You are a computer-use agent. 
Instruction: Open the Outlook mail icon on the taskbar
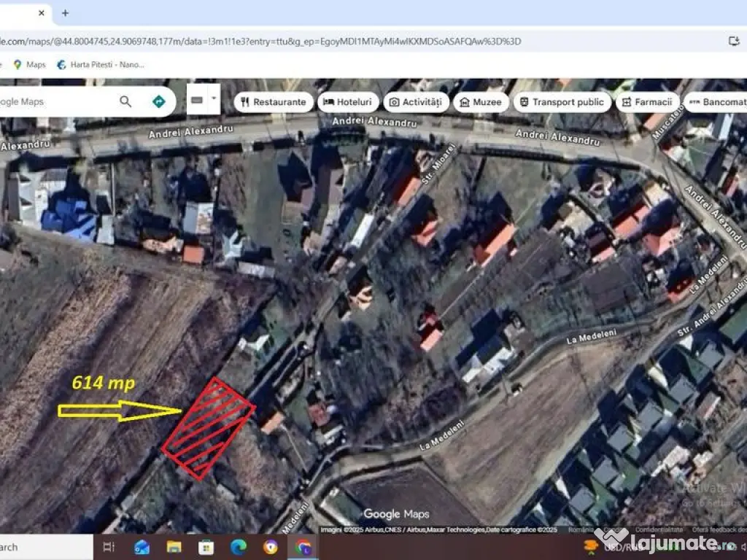142,547
